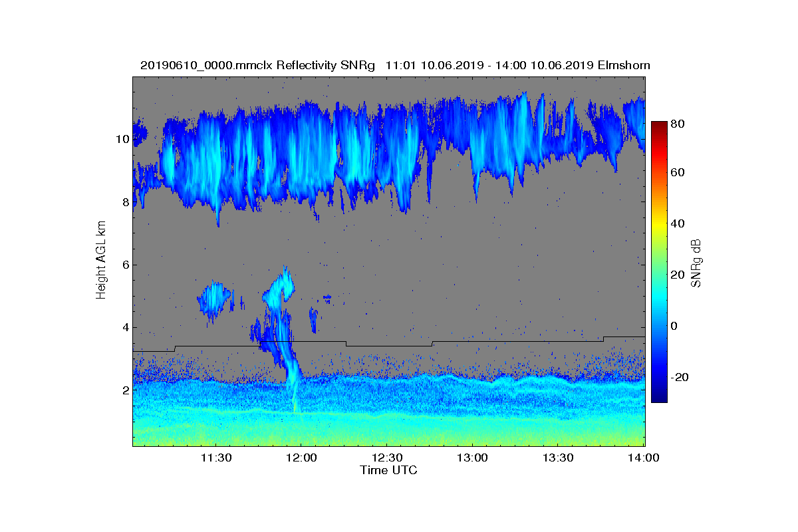This screenshot has height=532, width=798.
Task: Click the height tick label 4
Action: (125, 327)
